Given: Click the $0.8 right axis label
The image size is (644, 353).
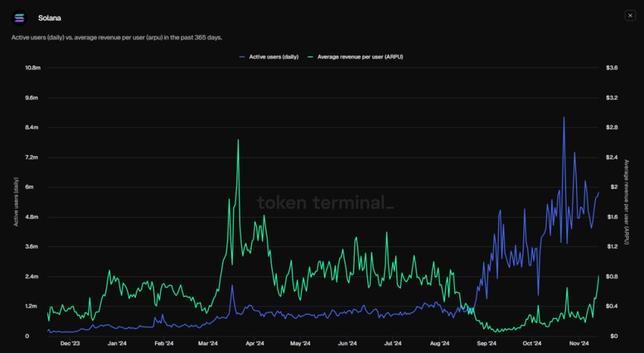Looking at the screenshot, I should (611, 276).
